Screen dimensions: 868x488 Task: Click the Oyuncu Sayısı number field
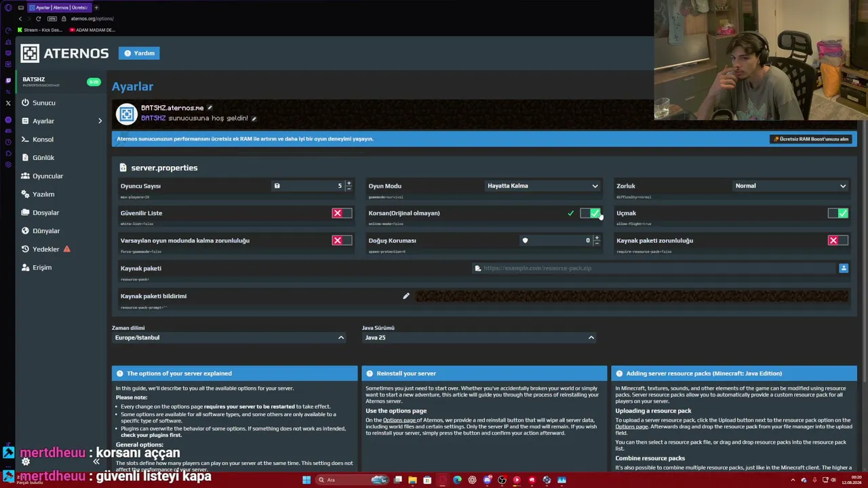pos(309,186)
